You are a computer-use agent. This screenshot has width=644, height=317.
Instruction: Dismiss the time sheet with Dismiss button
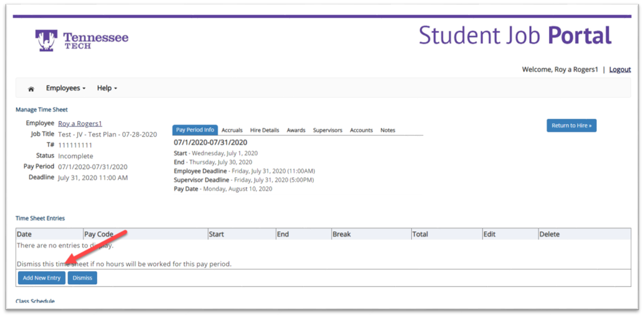(83, 278)
